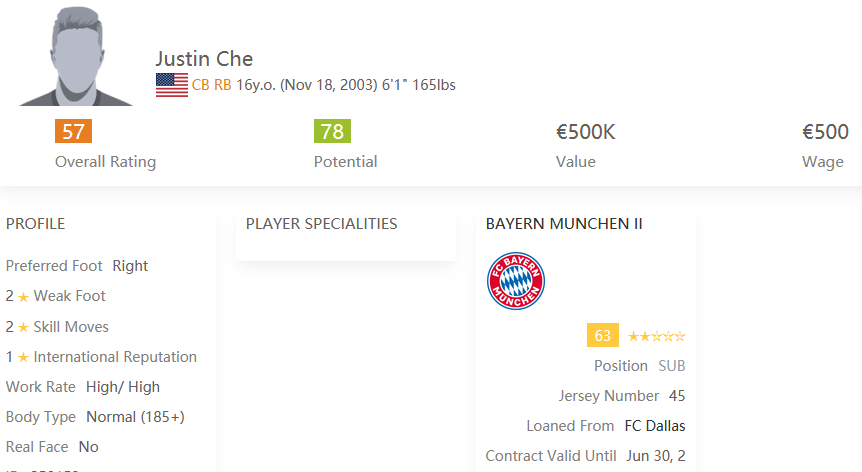Click the green 78 potential badge
862x472 pixels.
tap(332, 131)
